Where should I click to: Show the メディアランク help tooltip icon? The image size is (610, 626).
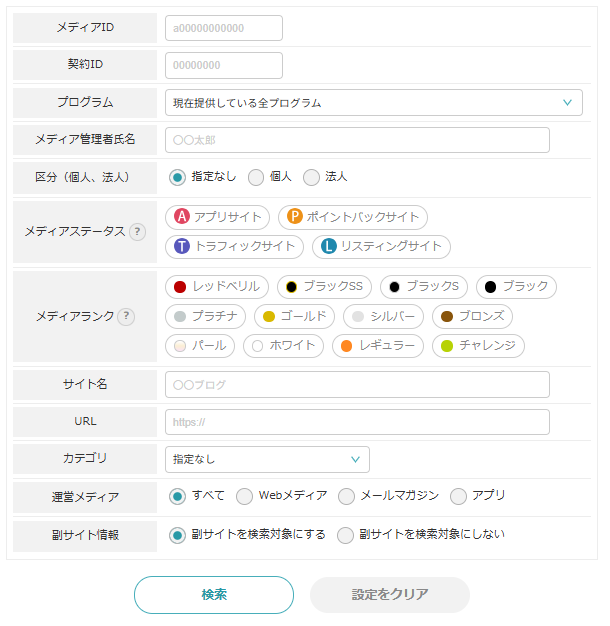[126, 316]
